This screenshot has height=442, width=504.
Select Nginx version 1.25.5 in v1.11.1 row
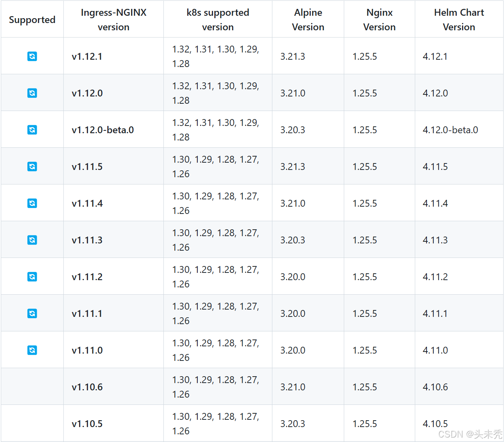click(x=365, y=314)
